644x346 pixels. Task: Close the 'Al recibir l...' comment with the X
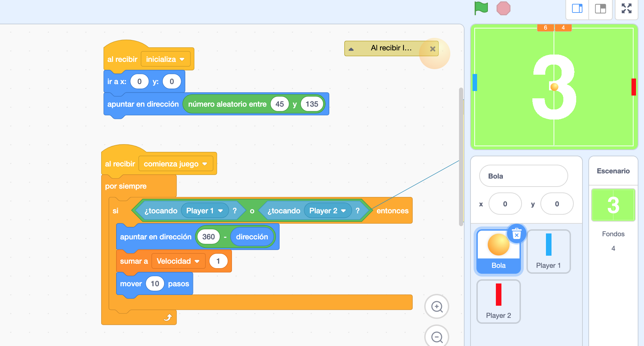433,49
